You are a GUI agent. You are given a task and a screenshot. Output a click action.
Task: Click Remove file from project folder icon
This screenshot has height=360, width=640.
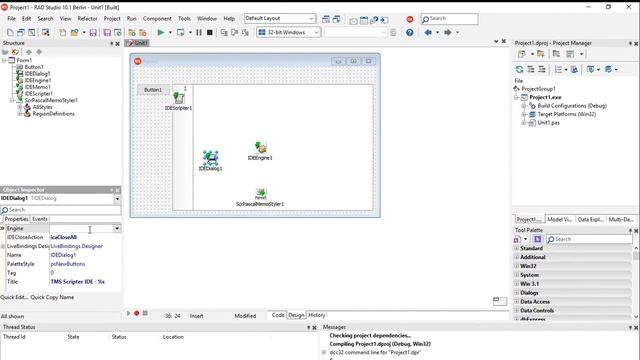pyautogui.click(x=142, y=32)
